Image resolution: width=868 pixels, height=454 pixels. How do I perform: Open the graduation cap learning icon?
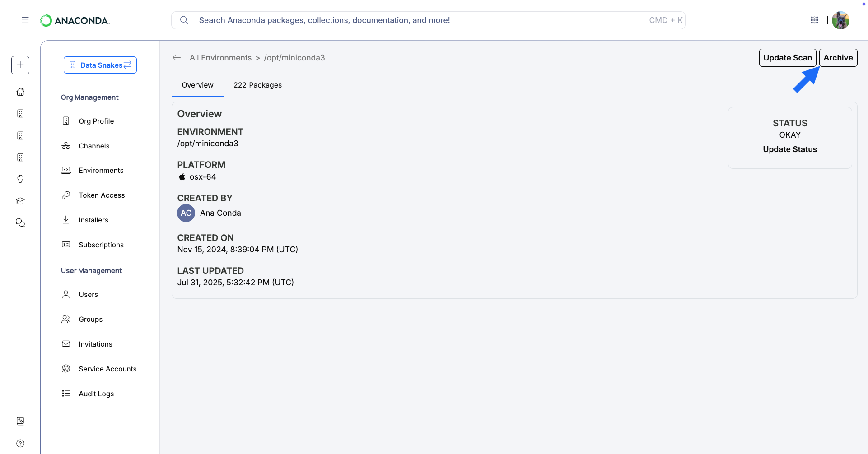pyautogui.click(x=20, y=201)
